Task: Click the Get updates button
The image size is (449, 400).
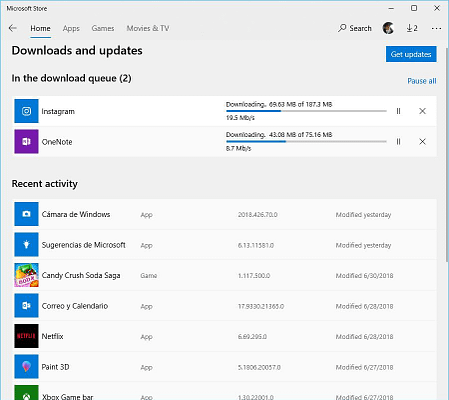Action: (x=411, y=54)
